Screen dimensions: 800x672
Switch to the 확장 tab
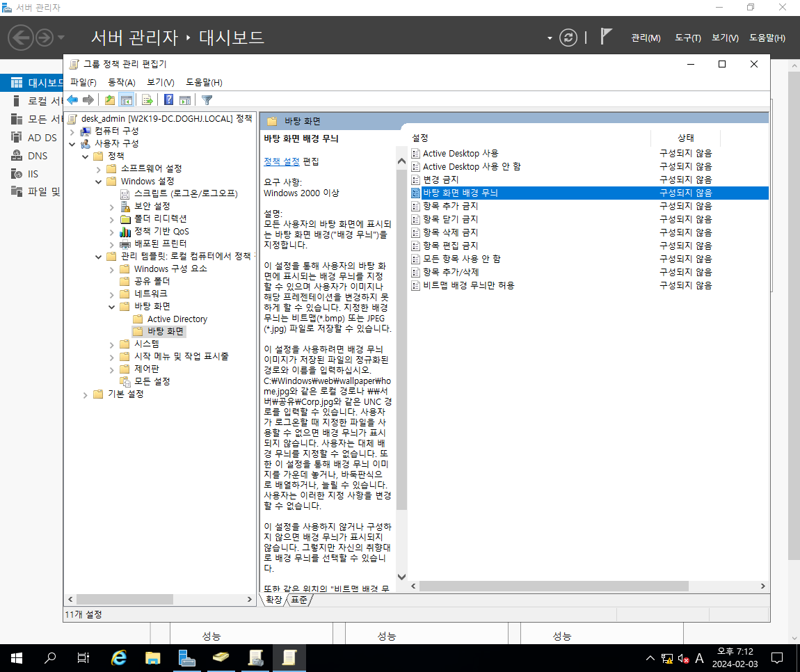(274, 600)
